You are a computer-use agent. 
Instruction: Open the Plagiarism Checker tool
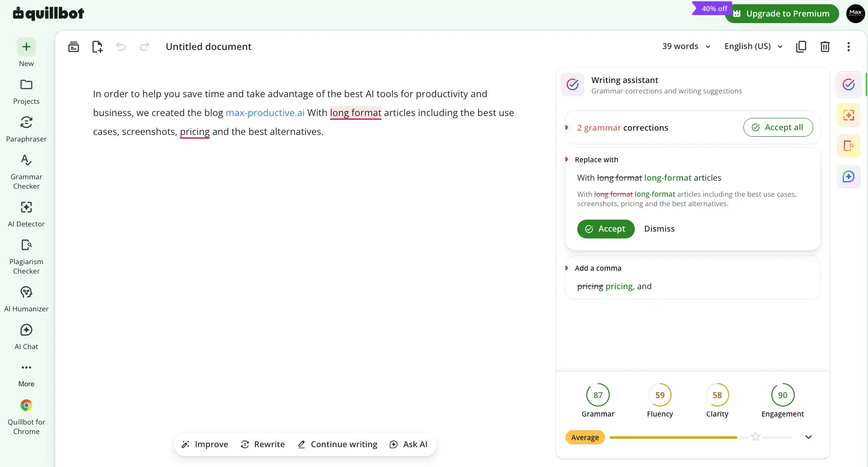tap(26, 257)
